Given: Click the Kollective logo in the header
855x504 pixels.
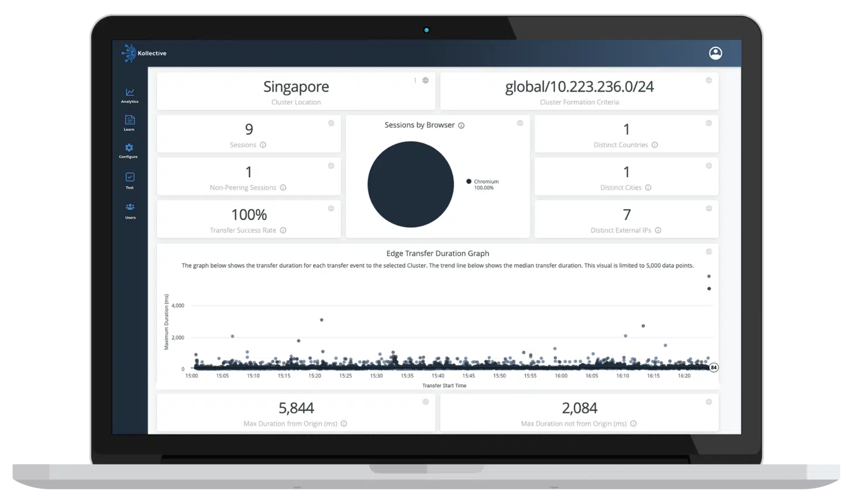Looking at the screenshot, I should point(144,53).
